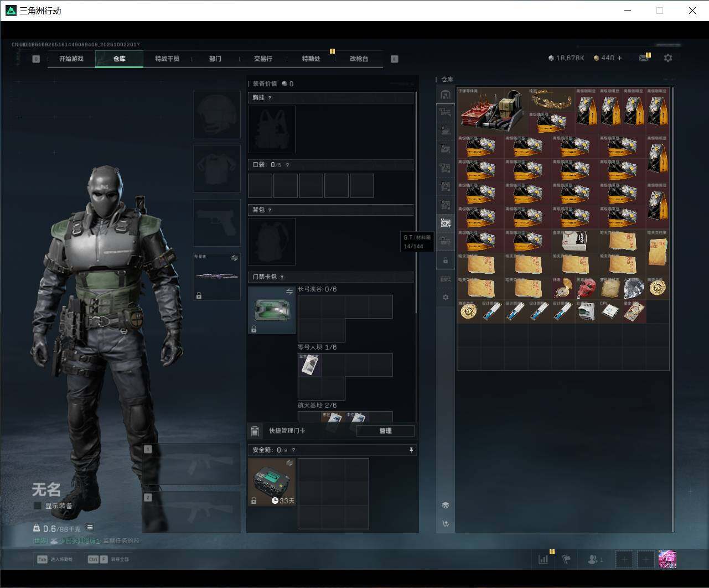Image resolution: width=709 pixels, height=588 pixels.
Task: Open the statistics bar chart icon
Action: [544, 559]
